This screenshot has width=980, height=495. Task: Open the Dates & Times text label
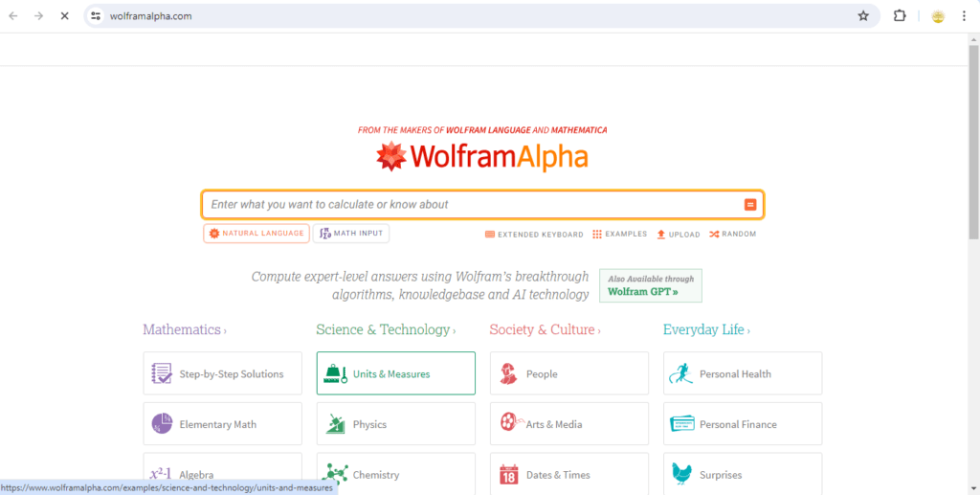558,475
